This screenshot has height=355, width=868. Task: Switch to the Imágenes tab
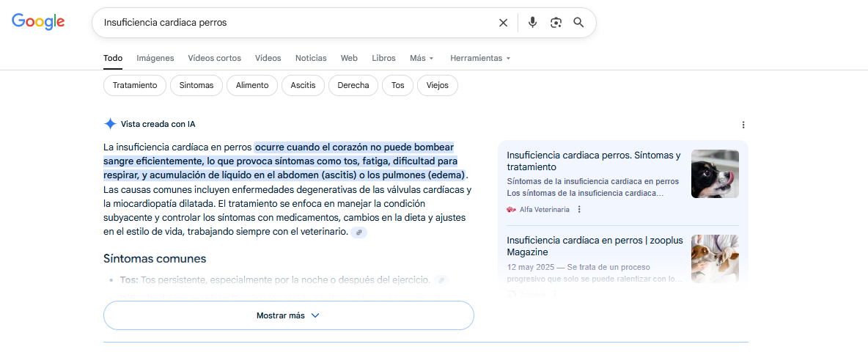tap(155, 58)
